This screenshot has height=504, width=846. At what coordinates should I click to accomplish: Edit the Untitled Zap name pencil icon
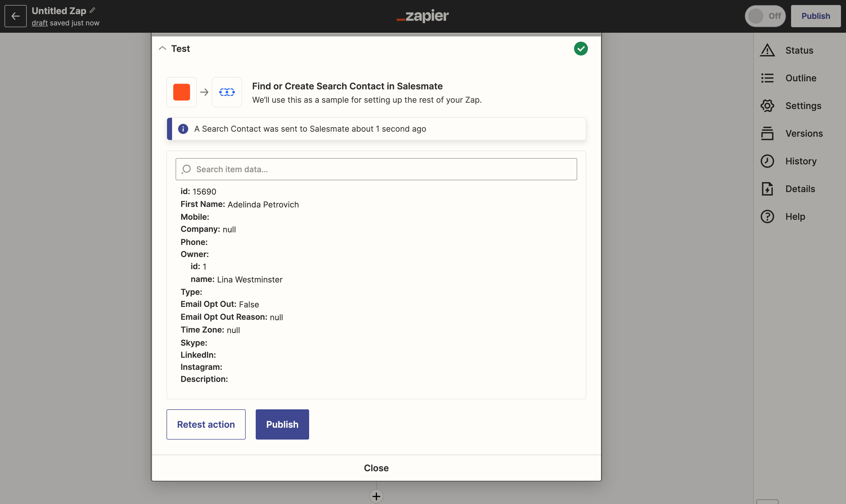pos(92,10)
